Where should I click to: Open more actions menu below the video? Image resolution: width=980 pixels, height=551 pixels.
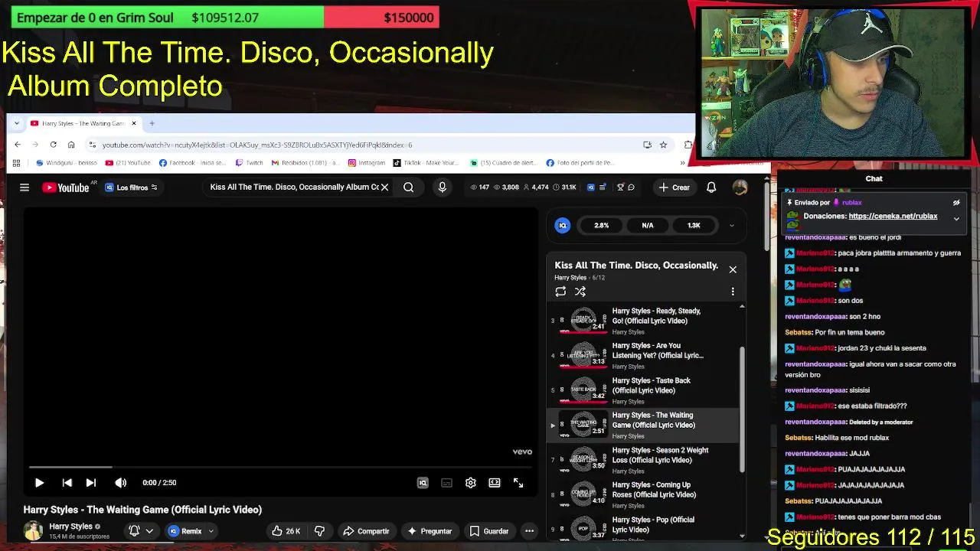coord(529,531)
